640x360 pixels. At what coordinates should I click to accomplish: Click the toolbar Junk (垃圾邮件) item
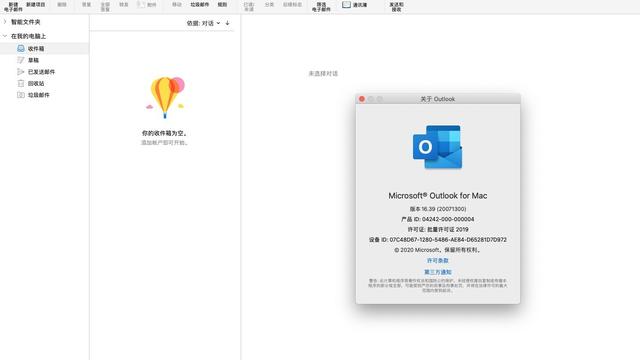click(200, 4)
